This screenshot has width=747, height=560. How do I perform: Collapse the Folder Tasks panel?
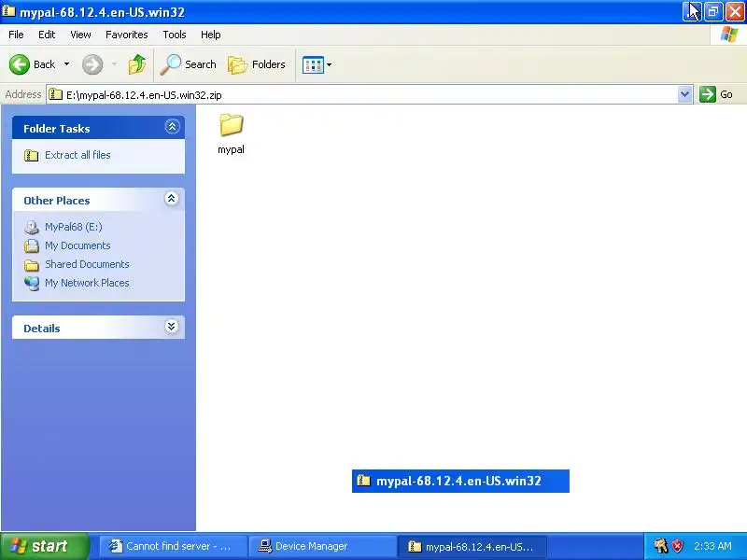click(172, 127)
